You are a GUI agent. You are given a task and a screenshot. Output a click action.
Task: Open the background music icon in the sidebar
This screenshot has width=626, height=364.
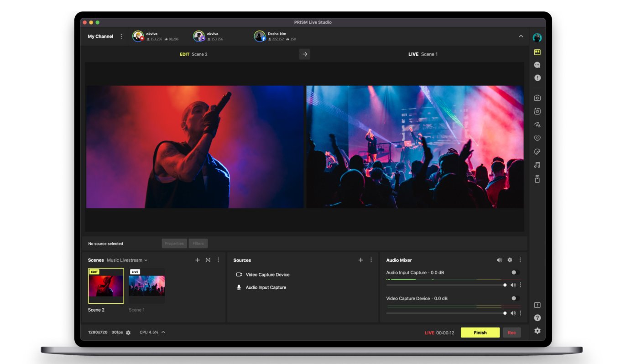[537, 165]
